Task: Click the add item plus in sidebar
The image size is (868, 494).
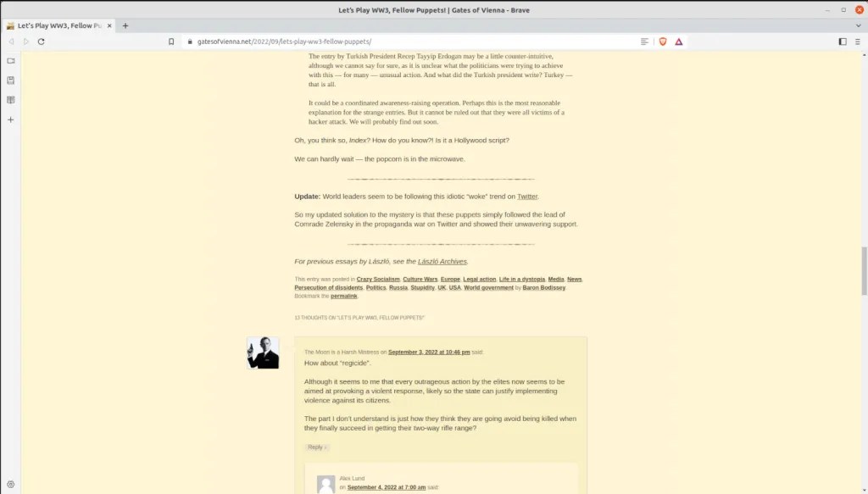Action: click(11, 119)
